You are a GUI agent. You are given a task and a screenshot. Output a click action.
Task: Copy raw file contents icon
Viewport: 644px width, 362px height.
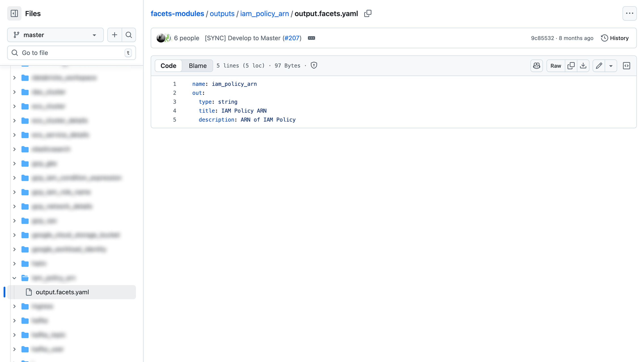[571, 66]
